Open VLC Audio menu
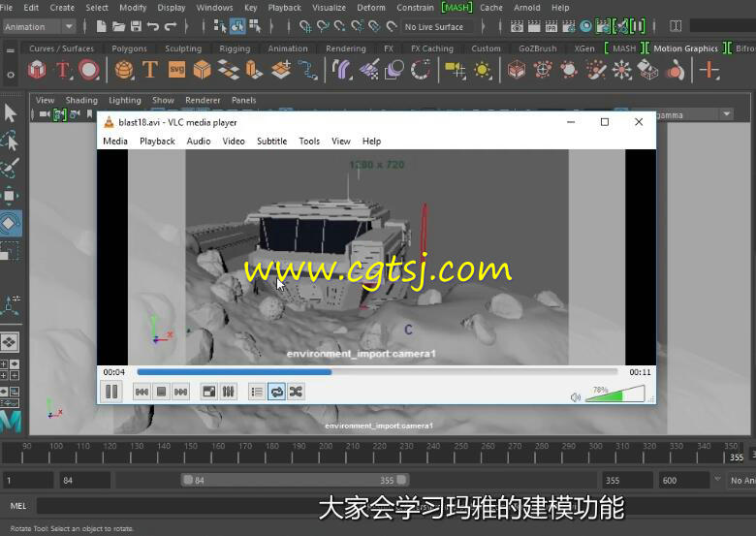The height and width of the screenshot is (536, 756). pyautogui.click(x=199, y=142)
